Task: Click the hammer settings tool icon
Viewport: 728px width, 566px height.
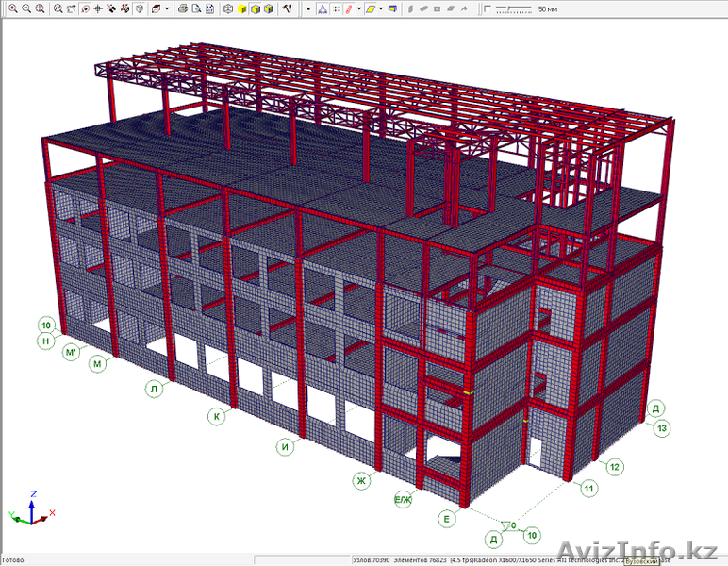Action: click(287, 8)
